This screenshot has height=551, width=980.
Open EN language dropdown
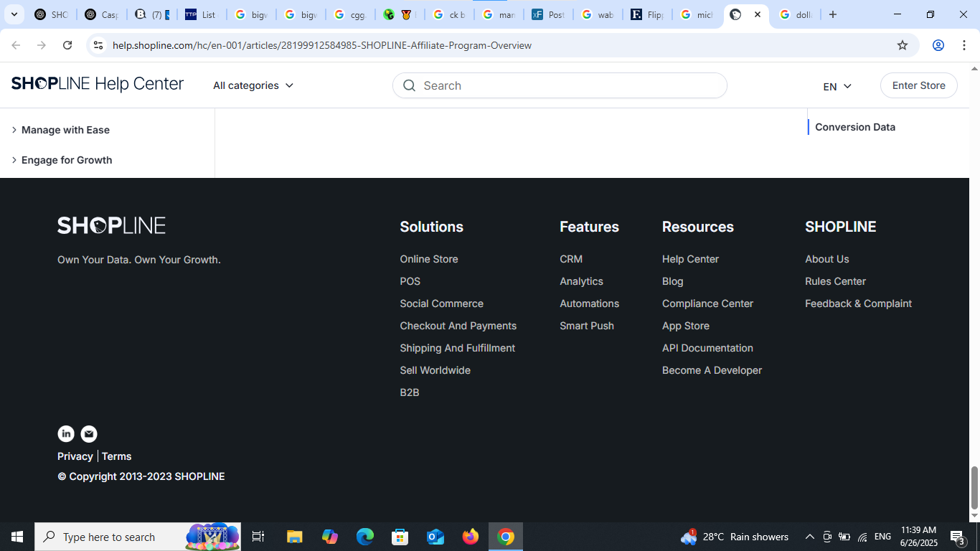coord(837,86)
